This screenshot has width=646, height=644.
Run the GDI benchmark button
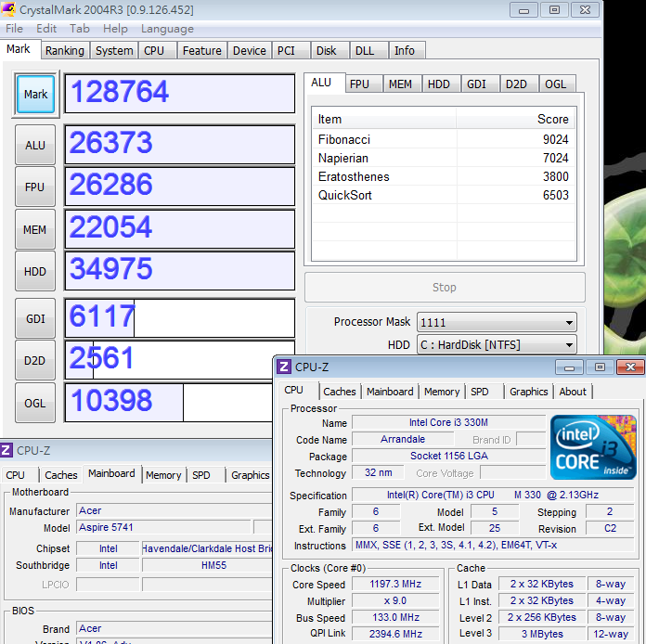click(x=35, y=318)
